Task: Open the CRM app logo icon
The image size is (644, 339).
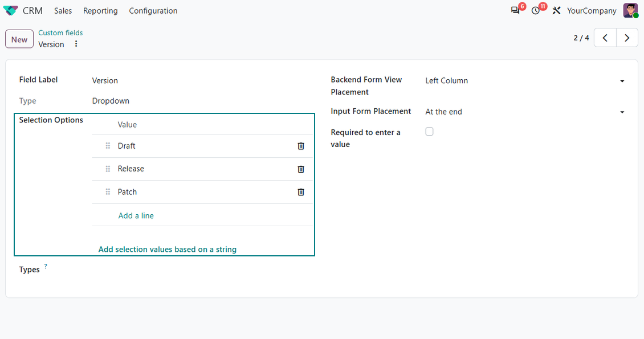Action: pos(10,11)
